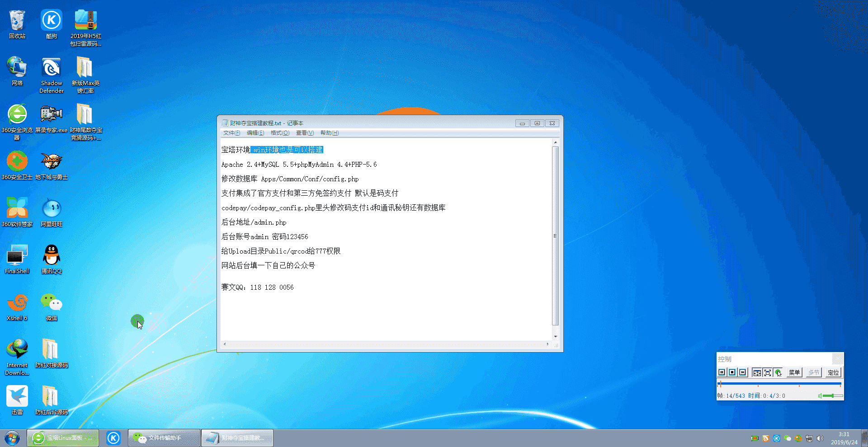Image resolution: width=868 pixels, height=447 pixels.
Task: Click Notepad vertical scrollbar down arrow
Action: (556, 337)
